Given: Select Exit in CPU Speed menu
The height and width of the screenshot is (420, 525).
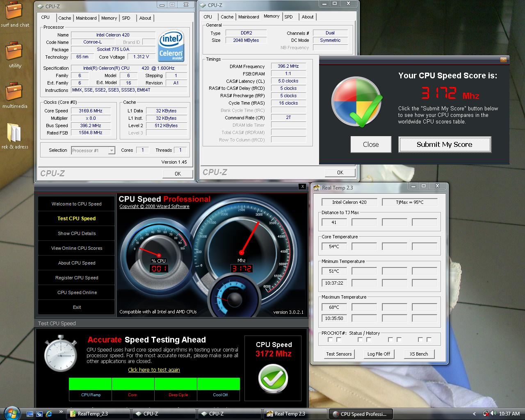Looking at the screenshot, I should point(77,307).
